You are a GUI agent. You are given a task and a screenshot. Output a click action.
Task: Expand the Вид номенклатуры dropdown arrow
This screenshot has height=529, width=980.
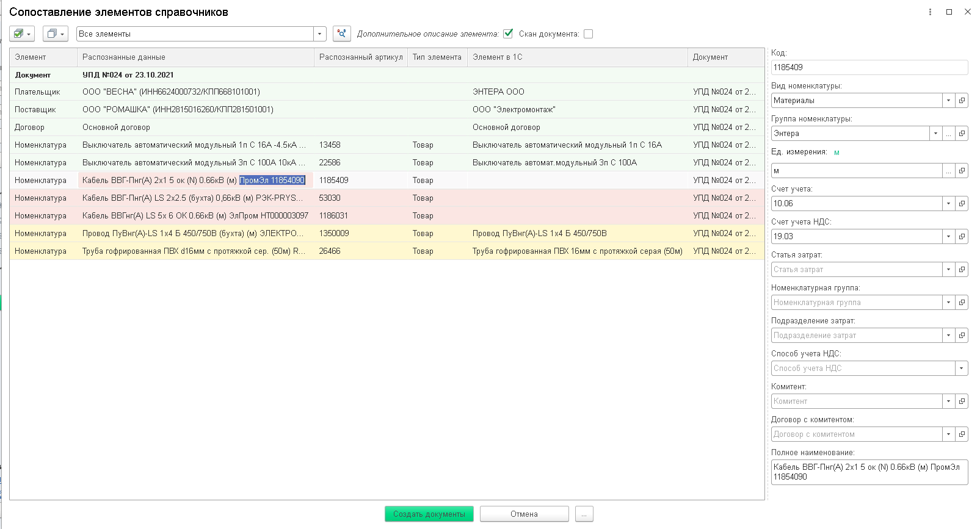948,100
